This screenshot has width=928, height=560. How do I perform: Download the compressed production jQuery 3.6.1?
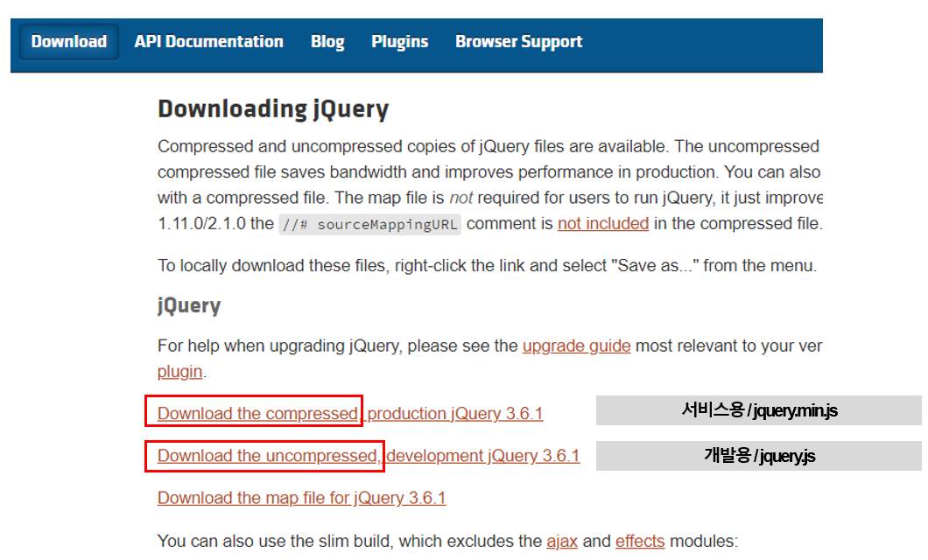(350, 413)
